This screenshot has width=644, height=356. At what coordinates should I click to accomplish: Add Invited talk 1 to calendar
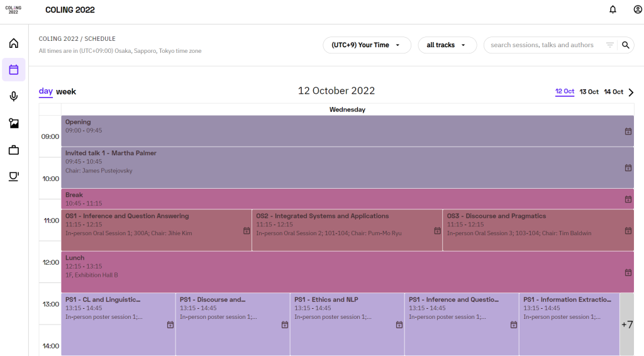click(628, 168)
